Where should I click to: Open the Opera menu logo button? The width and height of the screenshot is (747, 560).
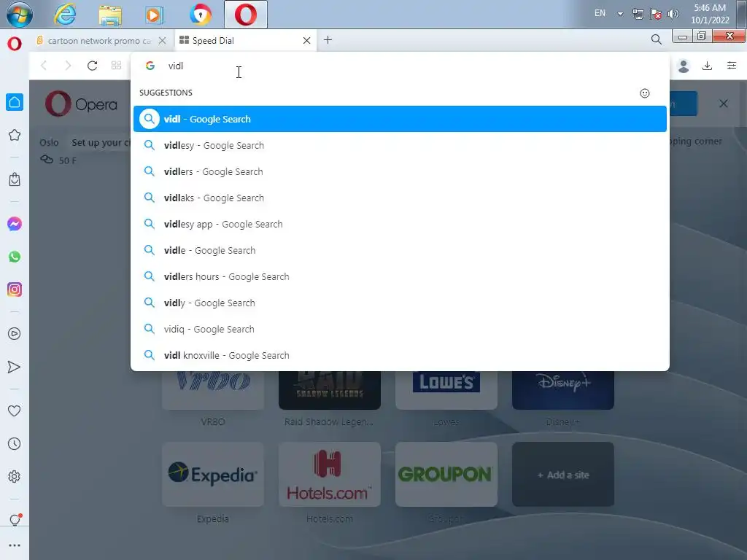click(15, 44)
